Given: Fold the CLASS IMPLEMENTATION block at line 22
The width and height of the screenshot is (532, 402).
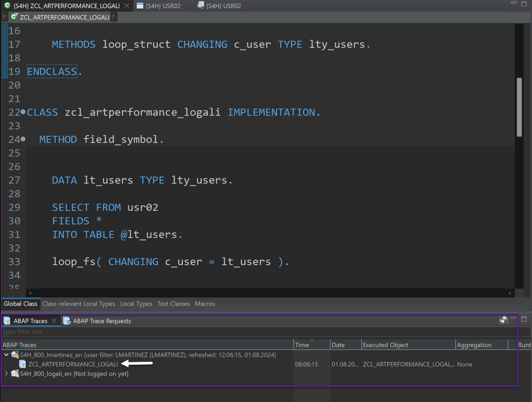Looking at the screenshot, I should 23,112.
